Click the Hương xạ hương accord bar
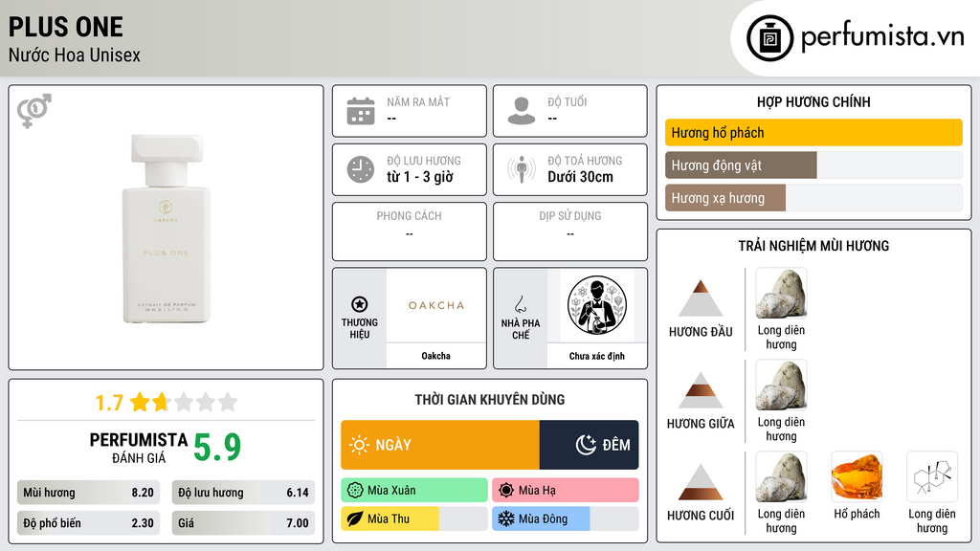Image resolution: width=980 pixels, height=551 pixels. [x=813, y=198]
